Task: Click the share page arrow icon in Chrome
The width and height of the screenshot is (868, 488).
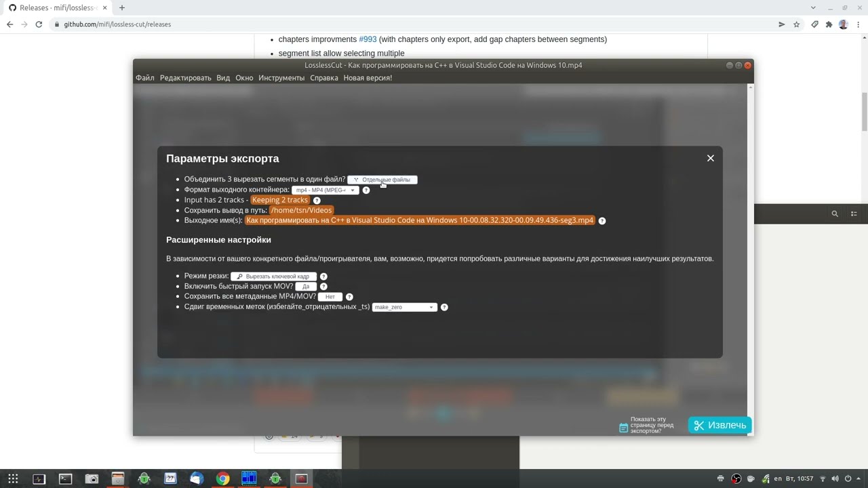Action: [781, 24]
